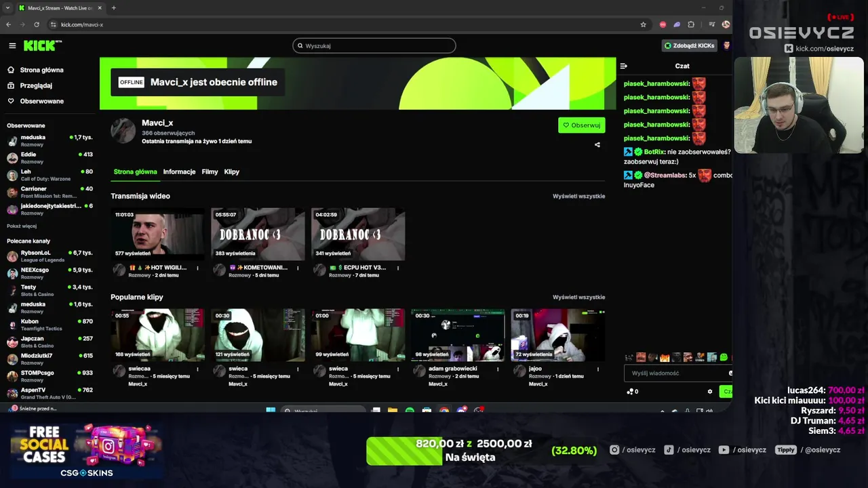Open the ECPU HOT V3 video thumbnail
This screenshot has height=488, width=868.
click(358, 234)
